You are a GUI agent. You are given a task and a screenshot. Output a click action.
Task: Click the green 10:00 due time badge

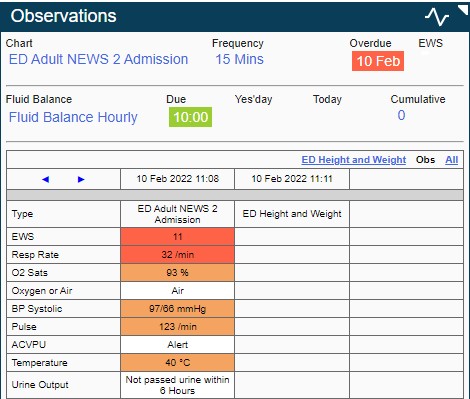pyautogui.click(x=190, y=117)
